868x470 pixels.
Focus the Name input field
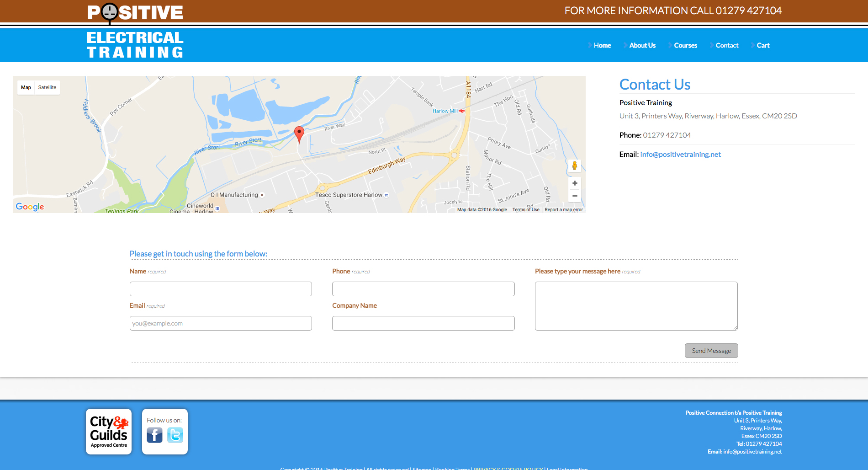coord(221,289)
